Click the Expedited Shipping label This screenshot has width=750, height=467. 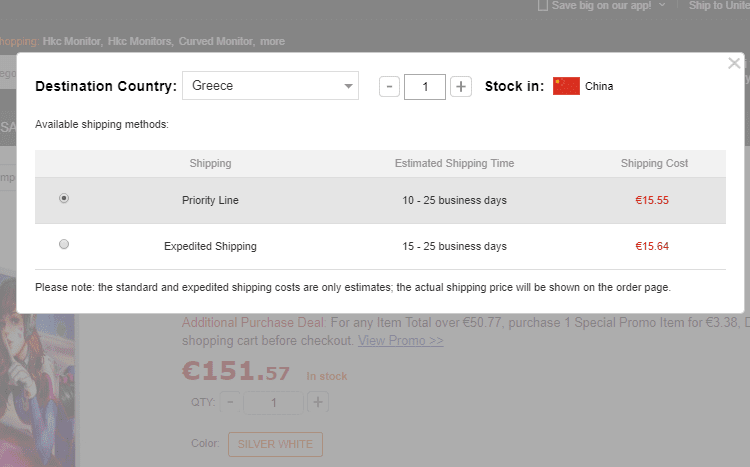tap(210, 246)
